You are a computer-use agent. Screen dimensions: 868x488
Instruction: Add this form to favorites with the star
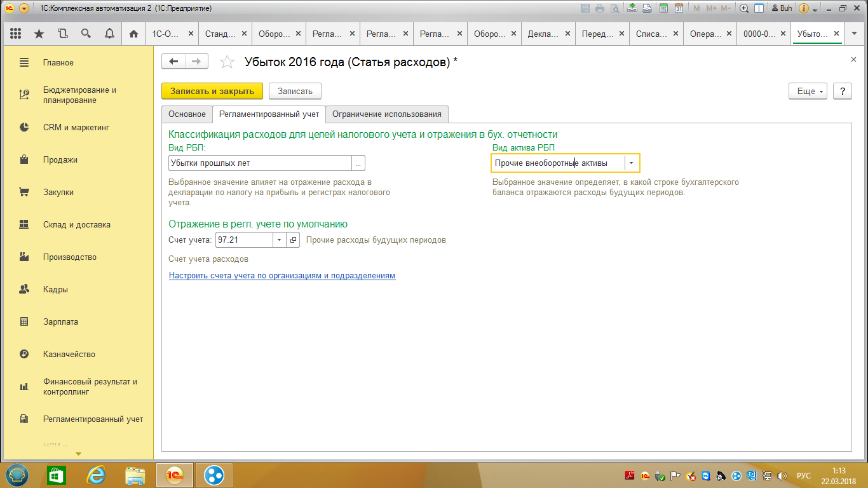[226, 62]
